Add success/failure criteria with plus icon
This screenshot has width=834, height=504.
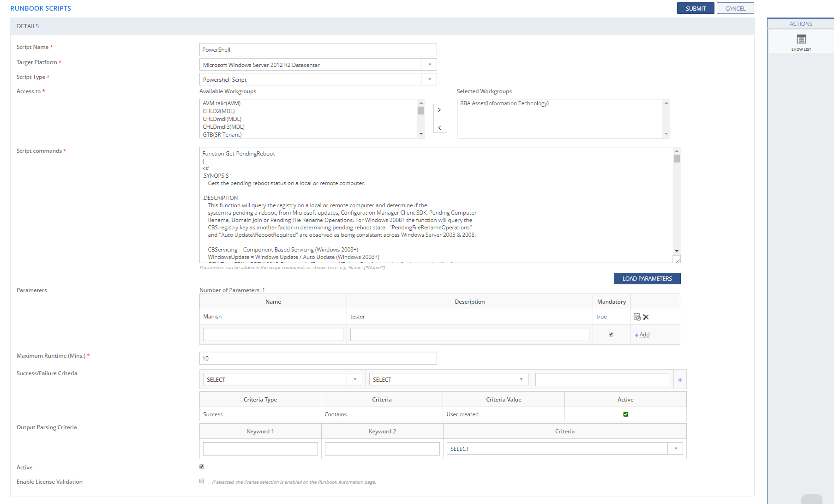(680, 380)
